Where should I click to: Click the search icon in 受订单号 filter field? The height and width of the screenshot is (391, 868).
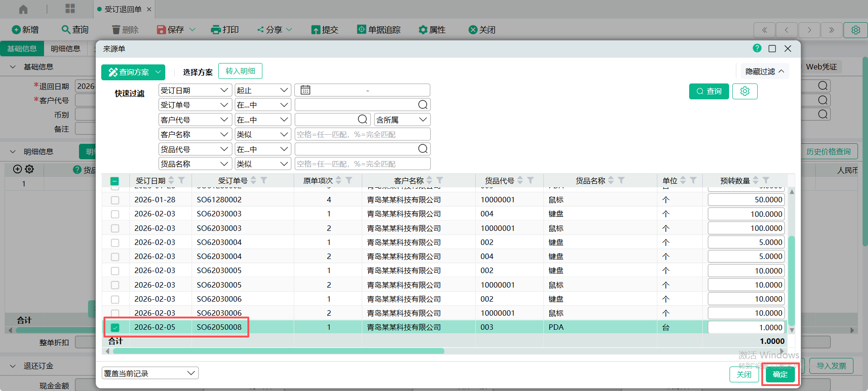tap(422, 105)
